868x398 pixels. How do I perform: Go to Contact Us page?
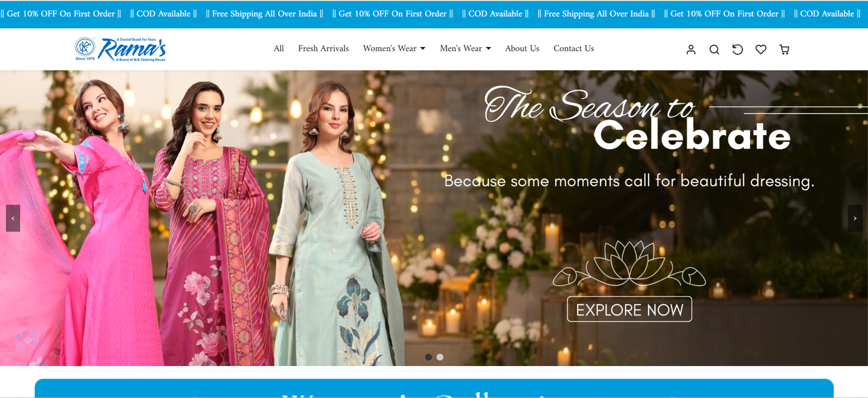pyautogui.click(x=573, y=48)
